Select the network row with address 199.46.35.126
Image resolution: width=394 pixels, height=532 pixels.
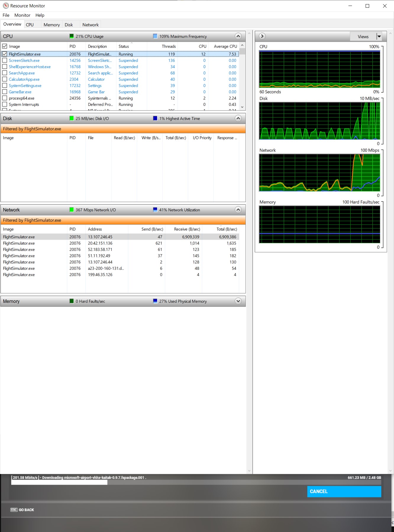120,275
